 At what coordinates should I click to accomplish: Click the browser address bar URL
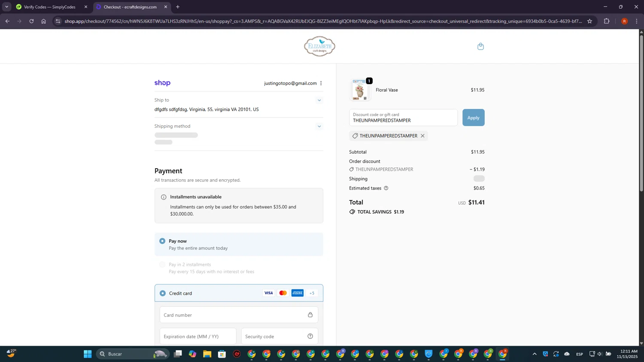323,21
